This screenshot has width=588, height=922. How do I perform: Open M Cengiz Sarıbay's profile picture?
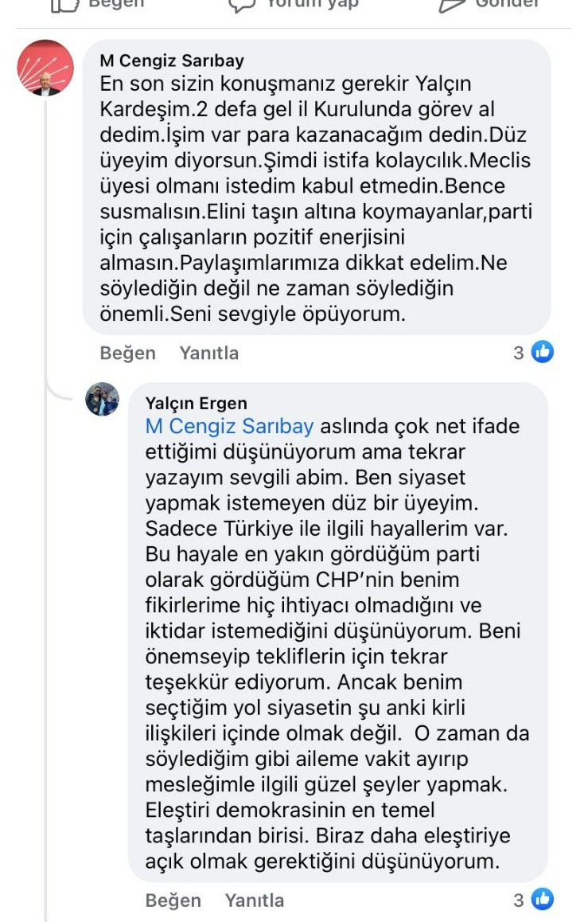[45, 68]
